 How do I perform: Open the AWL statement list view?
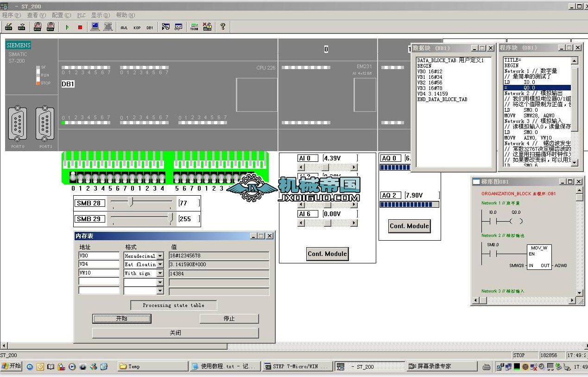point(124,28)
